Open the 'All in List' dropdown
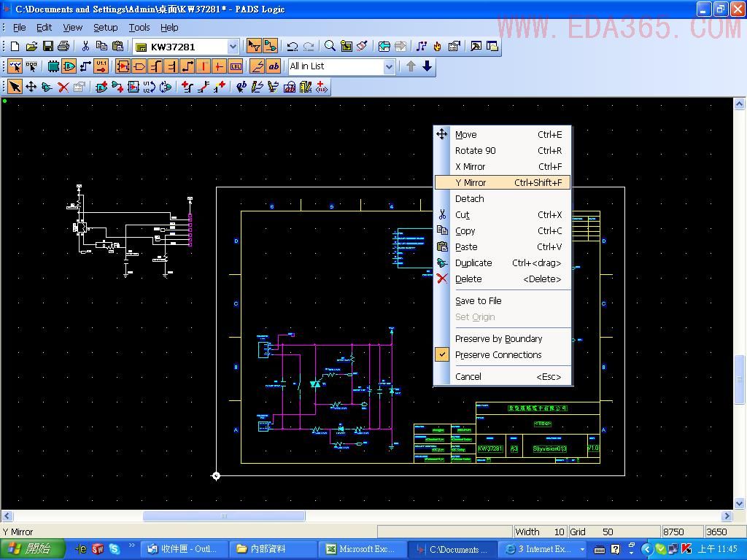Viewport: 747px width, 560px height. pyautogui.click(x=389, y=66)
